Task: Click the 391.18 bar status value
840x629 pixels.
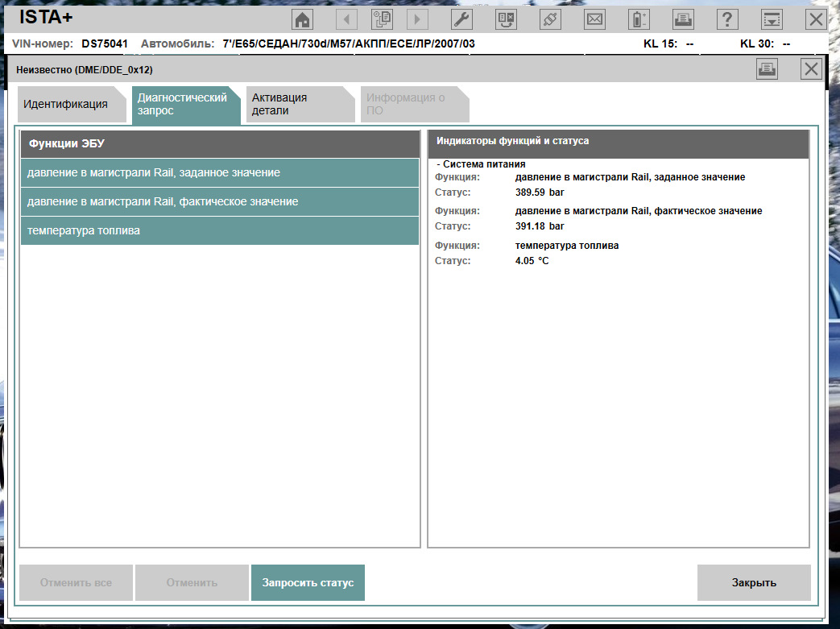Action: (x=540, y=226)
